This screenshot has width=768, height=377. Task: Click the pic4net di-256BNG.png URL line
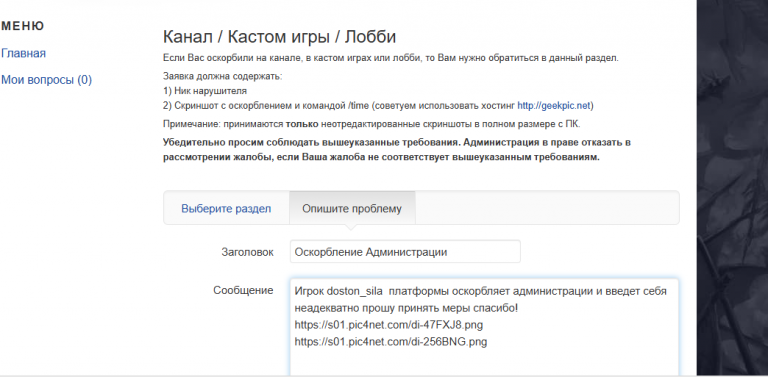[390, 341]
